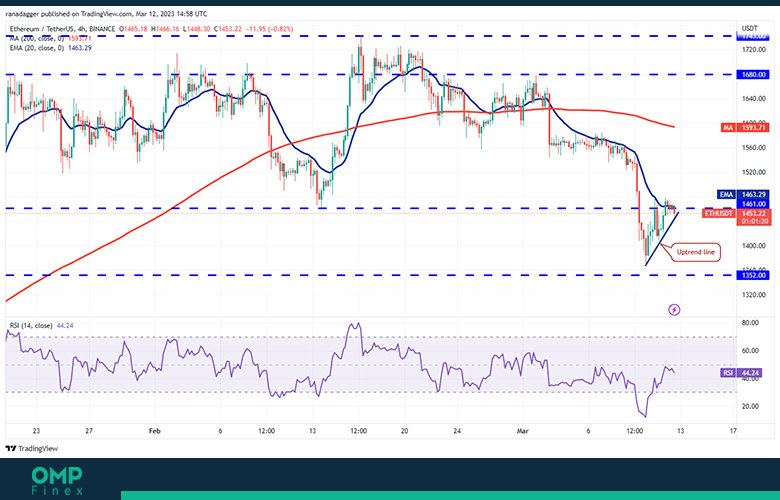Click the '23' date on time axis
Viewport: 780px width, 500px height.
pyautogui.click(x=36, y=431)
